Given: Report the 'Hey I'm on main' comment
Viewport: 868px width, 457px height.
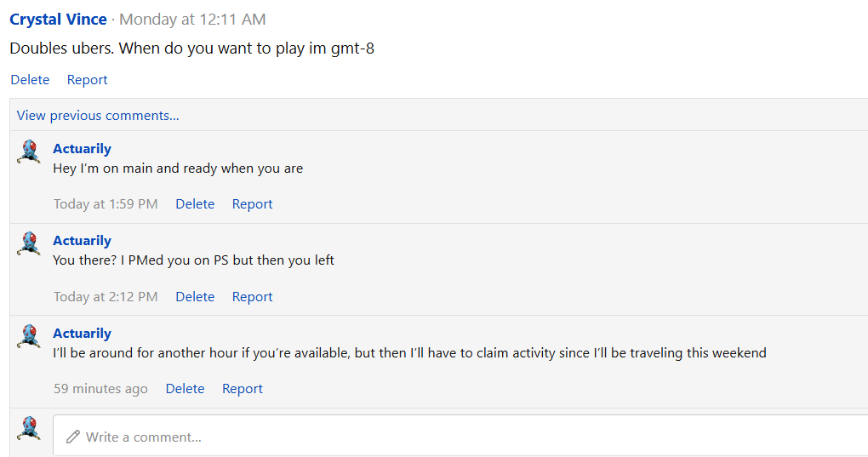Looking at the screenshot, I should [252, 204].
